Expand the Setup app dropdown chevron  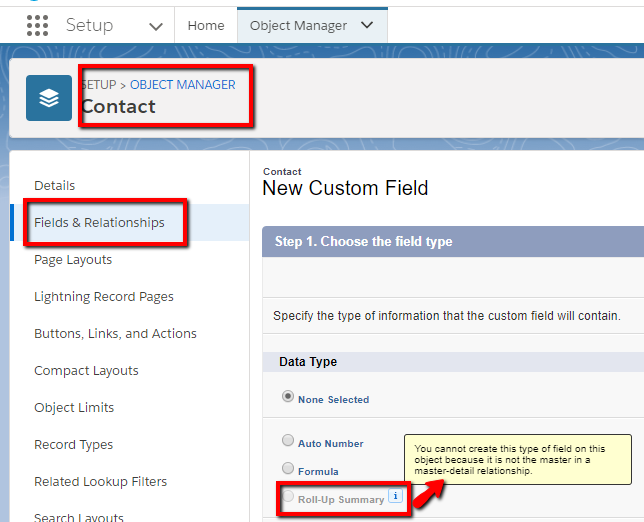pyautogui.click(x=155, y=26)
